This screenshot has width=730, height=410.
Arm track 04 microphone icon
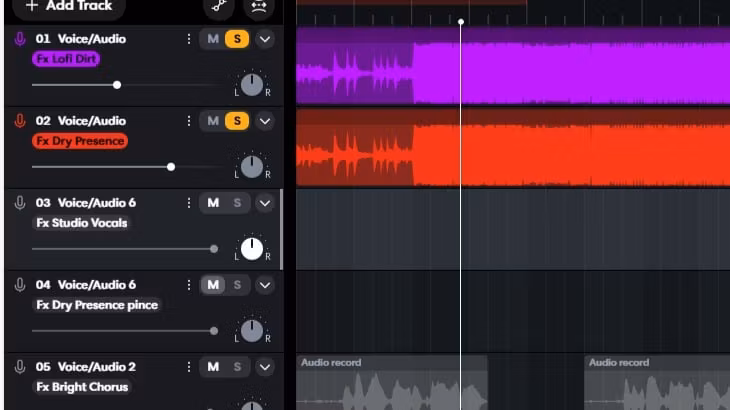click(x=20, y=285)
